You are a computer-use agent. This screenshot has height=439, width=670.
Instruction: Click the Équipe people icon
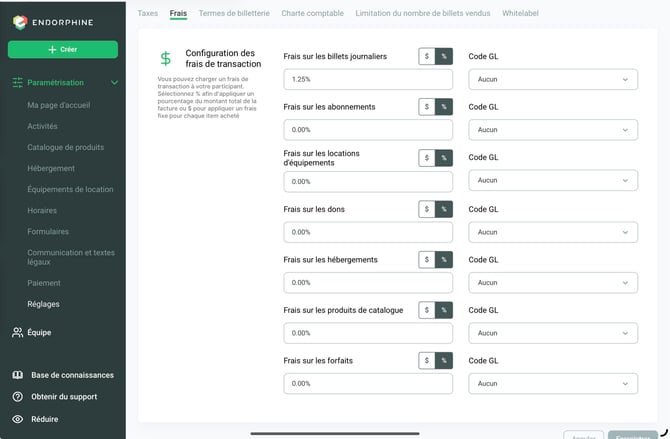pos(18,333)
